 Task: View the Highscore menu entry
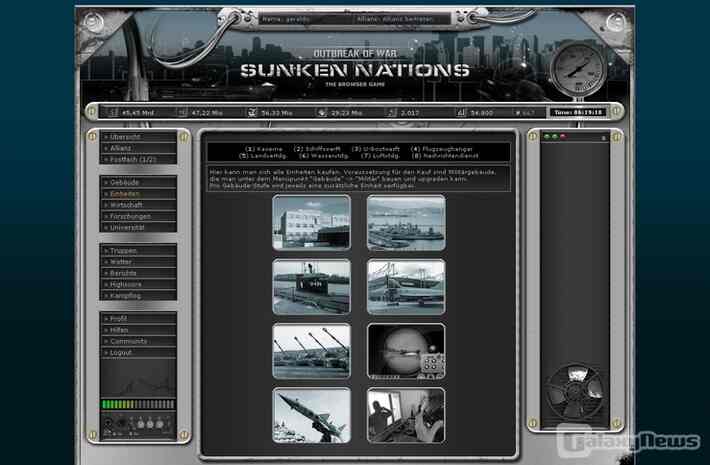(x=138, y=284)
